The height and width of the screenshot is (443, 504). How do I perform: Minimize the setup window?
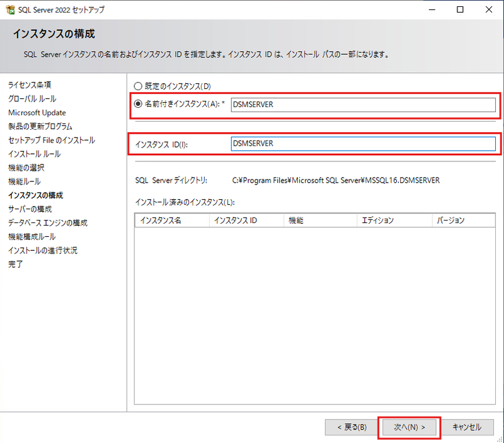[432, 9]
